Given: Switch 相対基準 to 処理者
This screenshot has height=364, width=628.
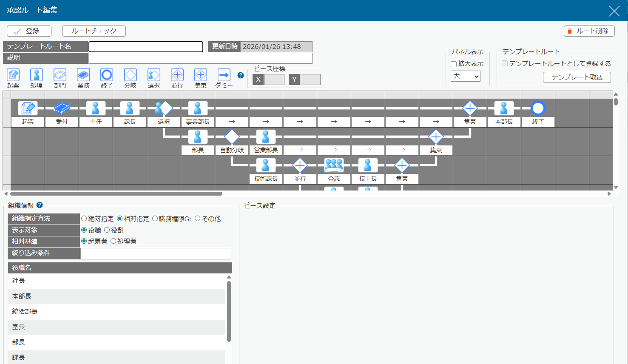Looking at the screenshot, I should (113, 241).
